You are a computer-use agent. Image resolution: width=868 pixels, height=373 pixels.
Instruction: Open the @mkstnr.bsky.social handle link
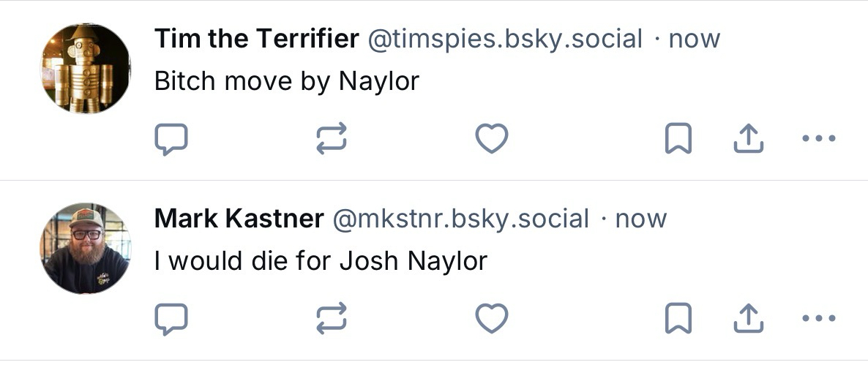(461, 219)
